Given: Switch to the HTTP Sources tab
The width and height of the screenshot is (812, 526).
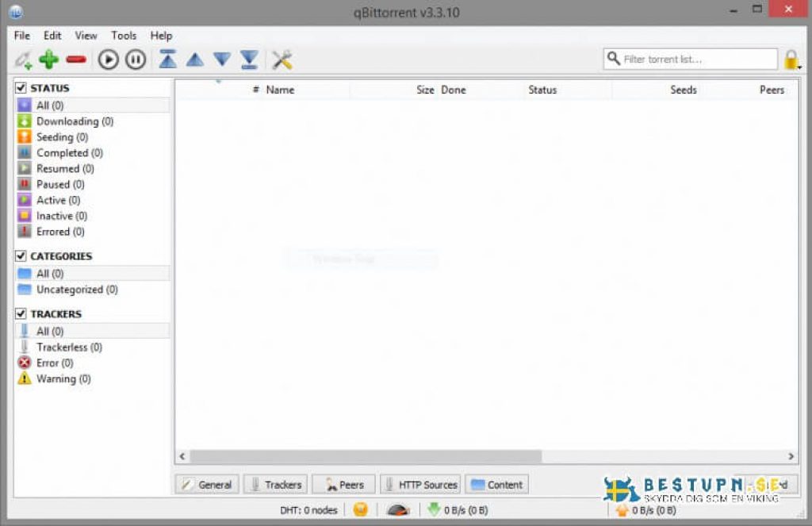Looking at the screenshot, I should pos(420,485).
